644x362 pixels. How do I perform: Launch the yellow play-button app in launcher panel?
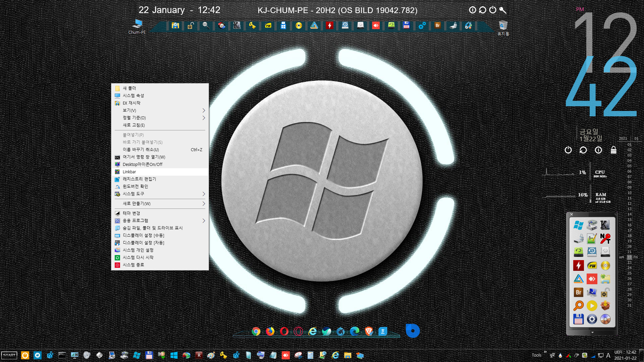[592, 305]
